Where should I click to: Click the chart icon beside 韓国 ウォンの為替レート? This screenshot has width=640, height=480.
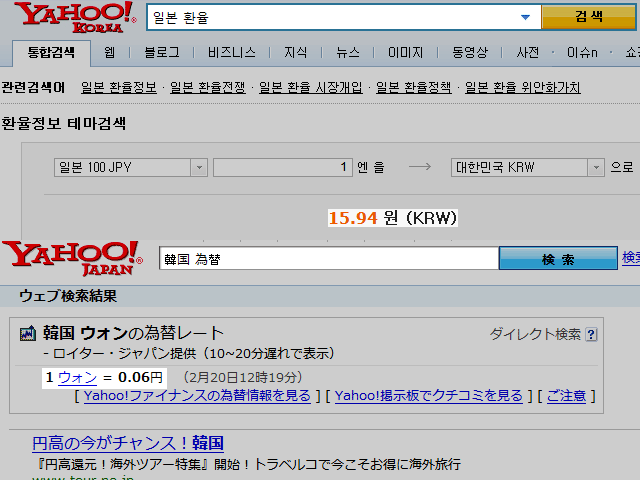[28, 333]
